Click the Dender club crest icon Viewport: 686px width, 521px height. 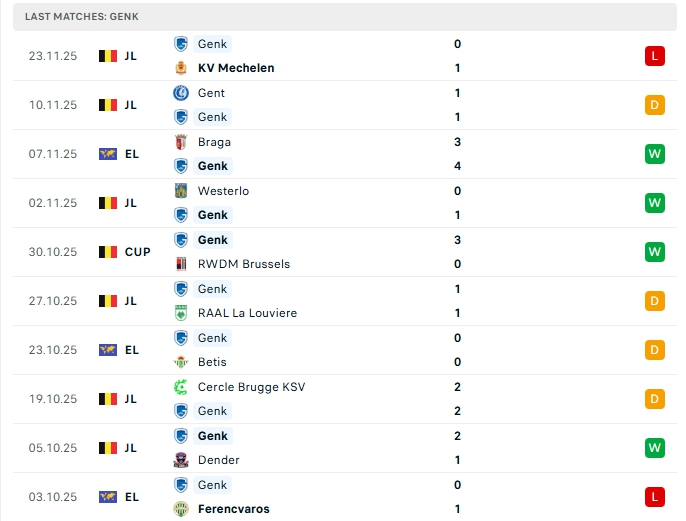[x=181, y=460]
